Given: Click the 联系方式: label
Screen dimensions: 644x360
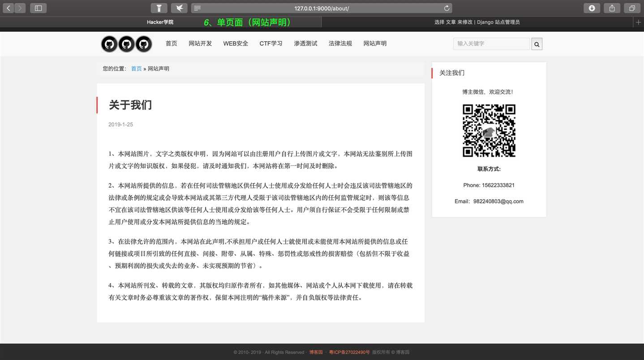Looking at the screenshot, I should (489, 169).
